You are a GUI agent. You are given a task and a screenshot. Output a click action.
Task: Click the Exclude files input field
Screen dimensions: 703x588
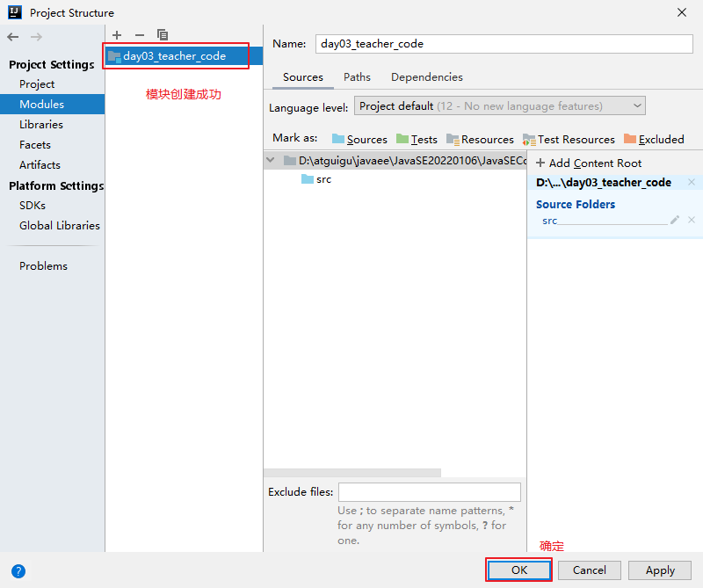pos(429,492)
